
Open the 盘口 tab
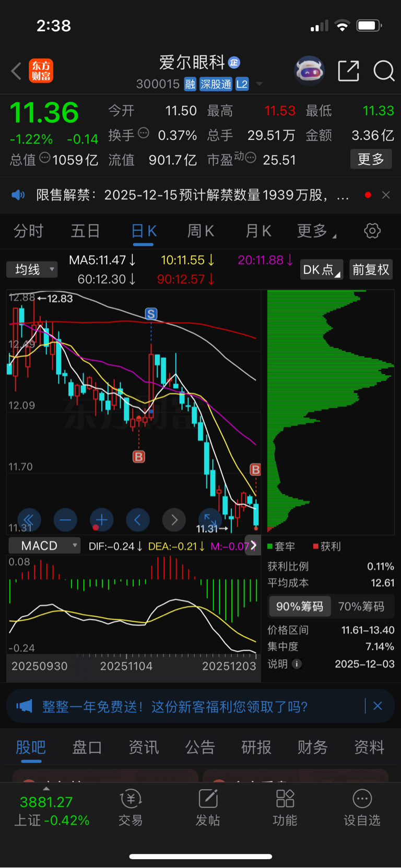[x=87, y=747]
